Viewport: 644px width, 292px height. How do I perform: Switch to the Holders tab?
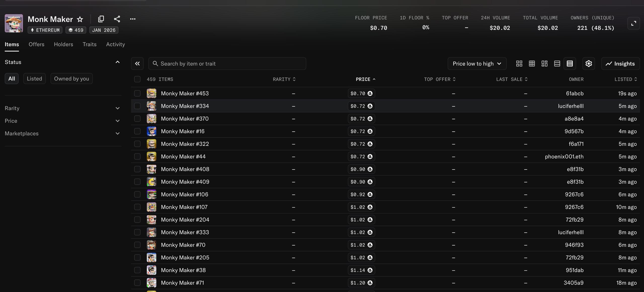point(63,45)
